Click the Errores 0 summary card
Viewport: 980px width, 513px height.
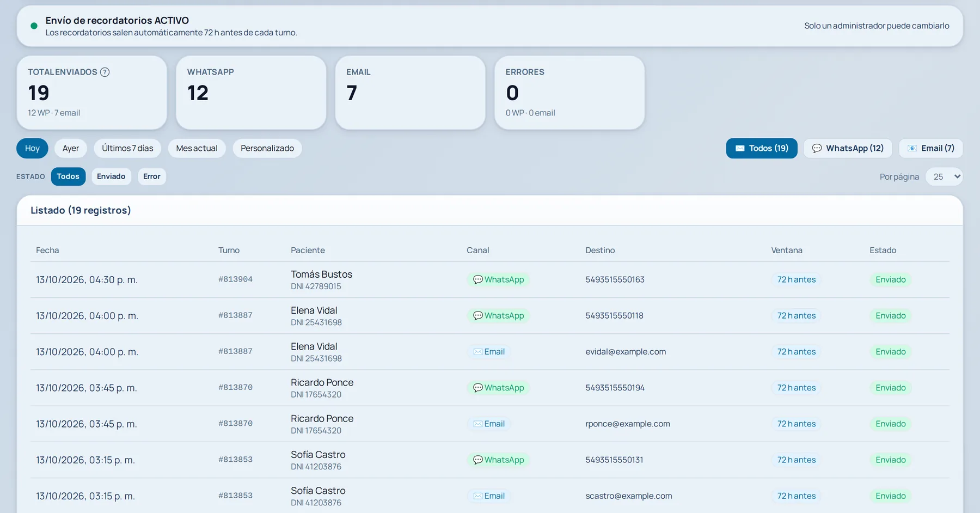(x=569, y=93)
